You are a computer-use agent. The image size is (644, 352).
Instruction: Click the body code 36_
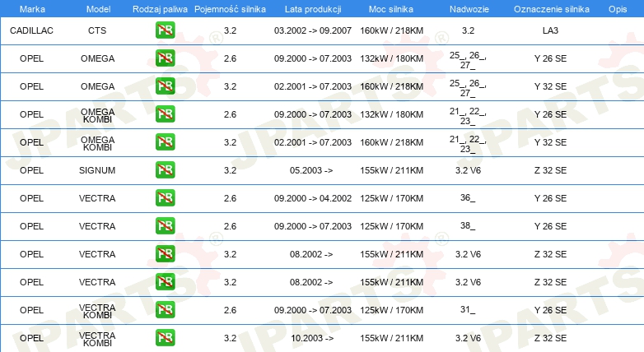[468, 197]
